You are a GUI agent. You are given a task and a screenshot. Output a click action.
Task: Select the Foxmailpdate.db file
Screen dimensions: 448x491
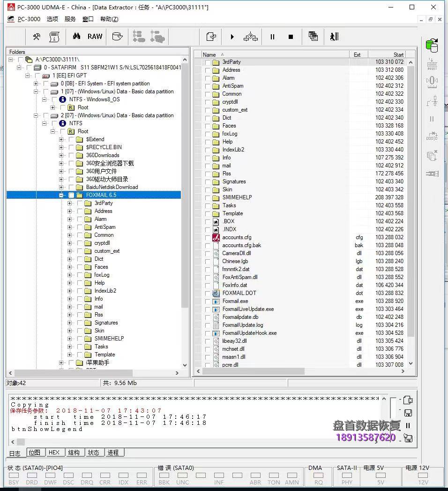pyautogui.click(x=240, y=317)
